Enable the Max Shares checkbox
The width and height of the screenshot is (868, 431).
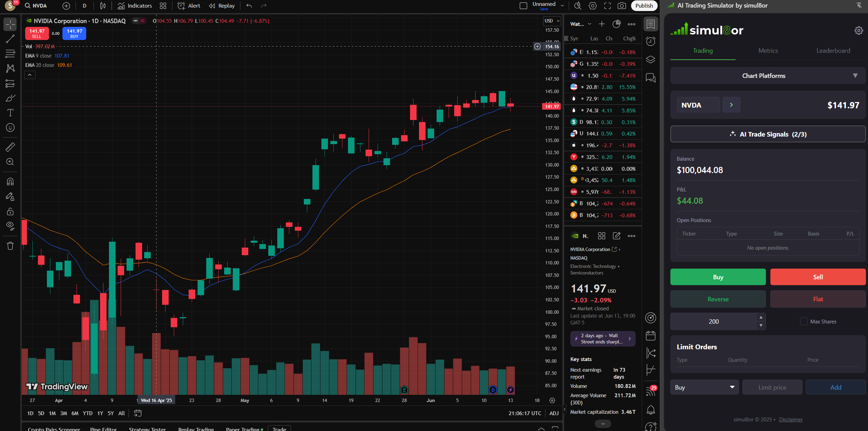coord(804,321)
